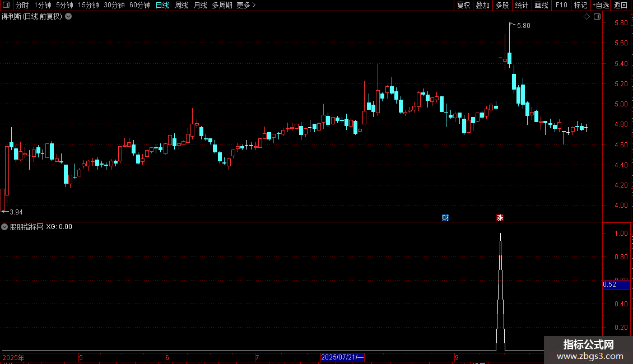Click the 复权 adjustment button
633x364 pixels.
point(463,5)
